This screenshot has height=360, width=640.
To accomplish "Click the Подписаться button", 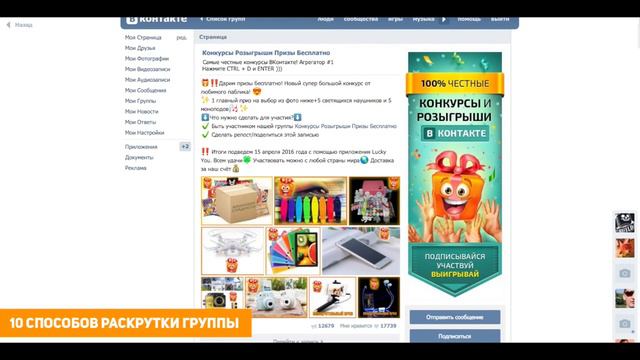I will point(455,336).
